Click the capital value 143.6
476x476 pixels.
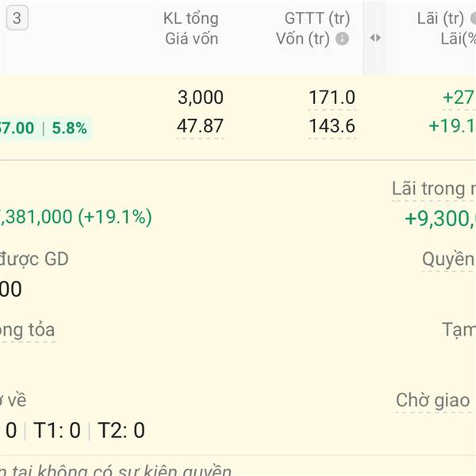click(x=332, y=125)
